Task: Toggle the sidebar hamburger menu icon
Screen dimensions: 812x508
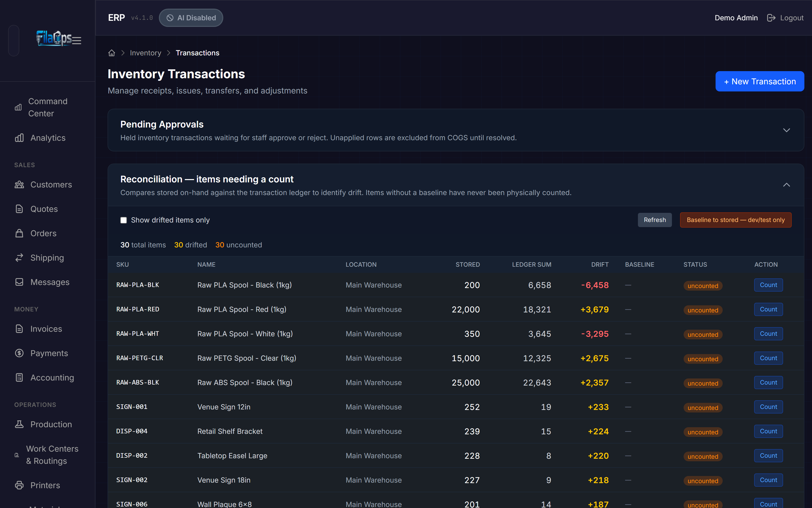Action: pos(77,41)
